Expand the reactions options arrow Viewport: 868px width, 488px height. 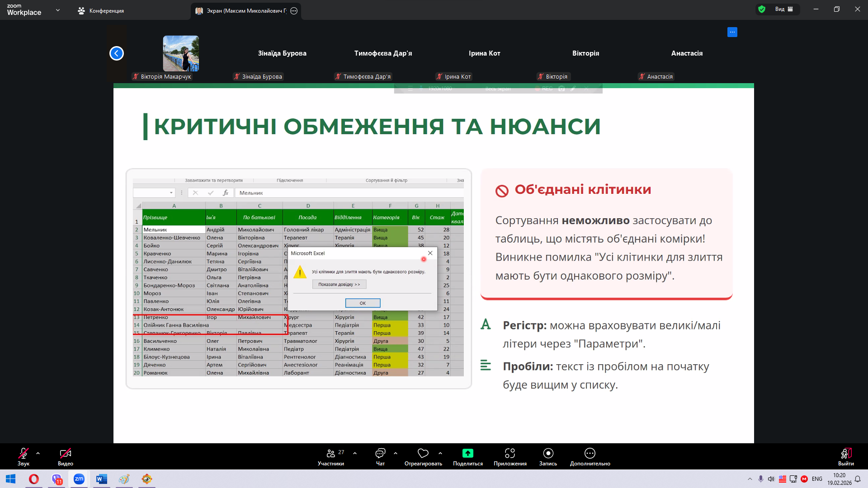click(x=440, y=453)
